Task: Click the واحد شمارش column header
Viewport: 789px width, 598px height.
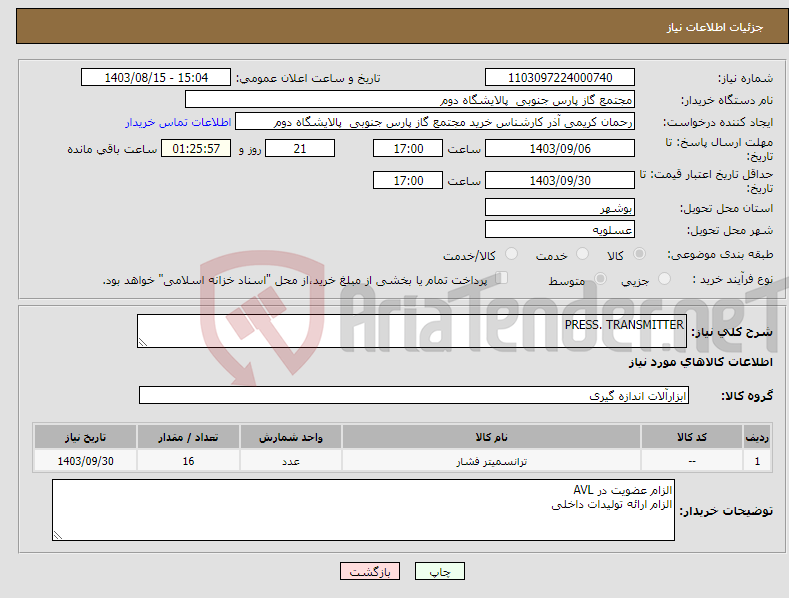Action: coord(291,437)
